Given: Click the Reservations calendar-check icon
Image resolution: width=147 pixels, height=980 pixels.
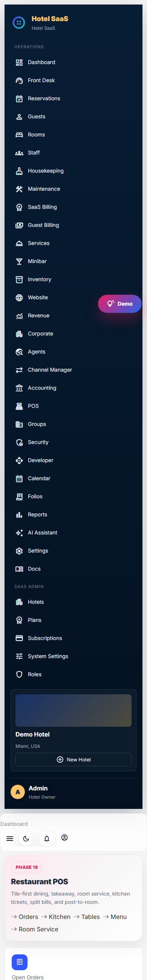Looking at the screenshot, I should (x=19, y=98).
